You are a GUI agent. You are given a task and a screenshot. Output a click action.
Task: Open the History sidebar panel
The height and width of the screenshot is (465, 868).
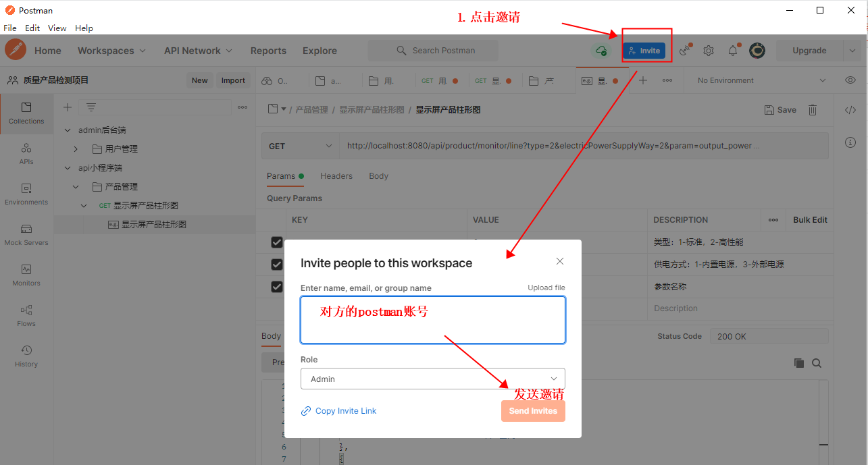coord(26,356)
